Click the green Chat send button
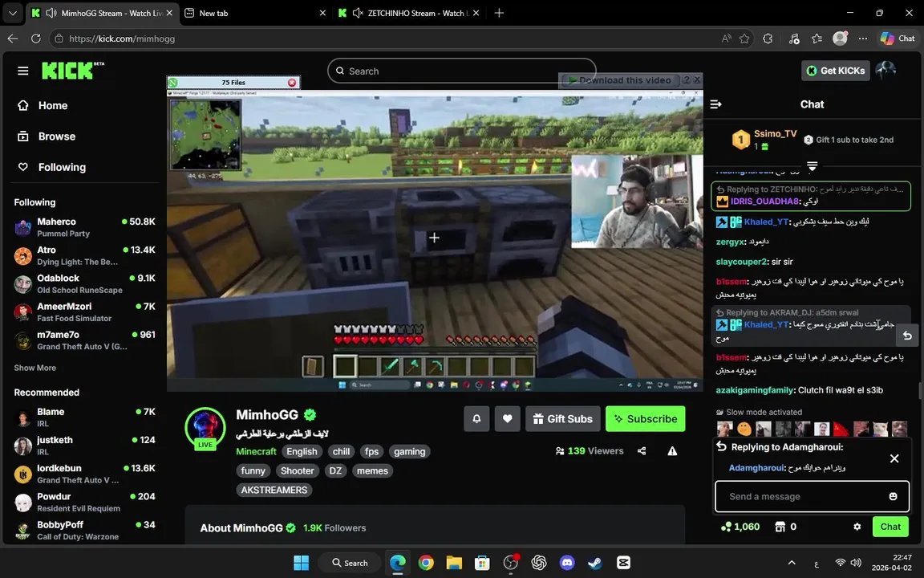This screenshot has height=578, width=924. (x=890, y=527)
